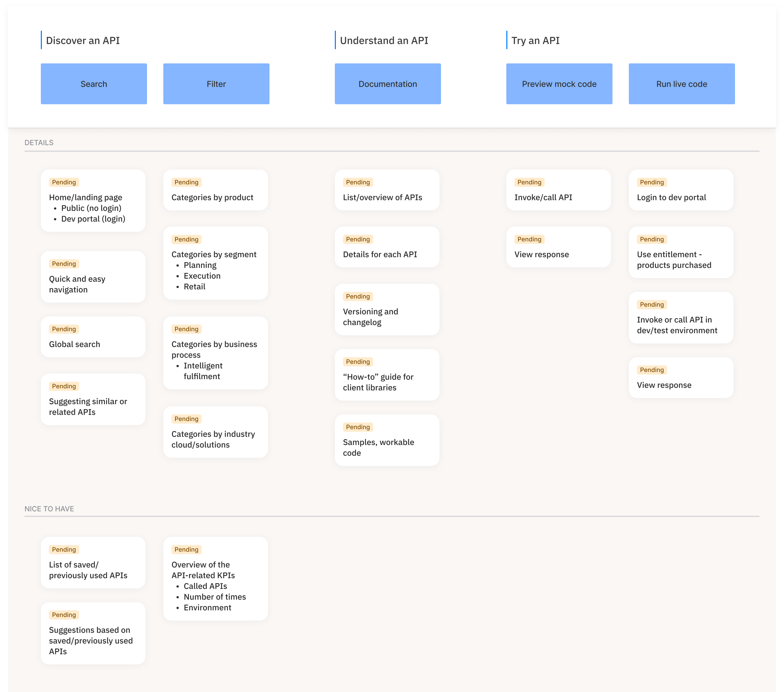Click Run live code button
The image size is (784, 692).
(682, 83)
